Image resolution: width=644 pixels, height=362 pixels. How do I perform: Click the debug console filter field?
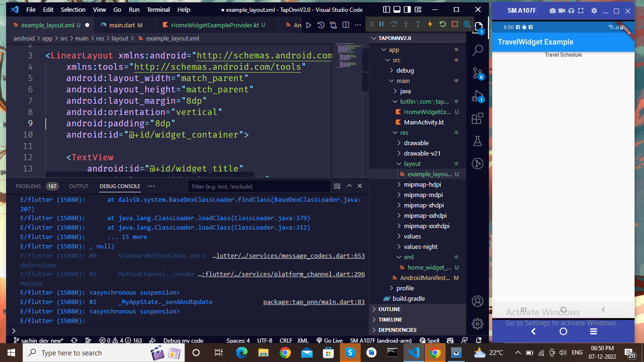click(259, 186)
